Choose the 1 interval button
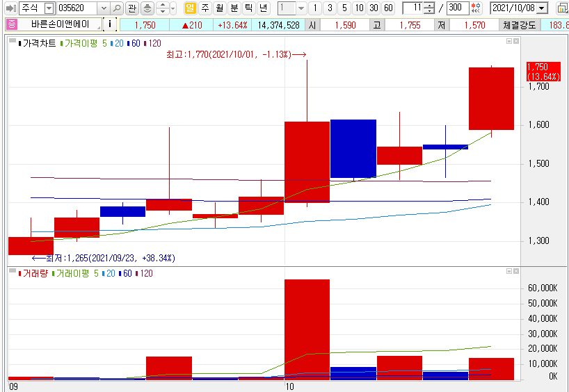The width and height of the screenshot is (569, 392). (x=315, y=8)
